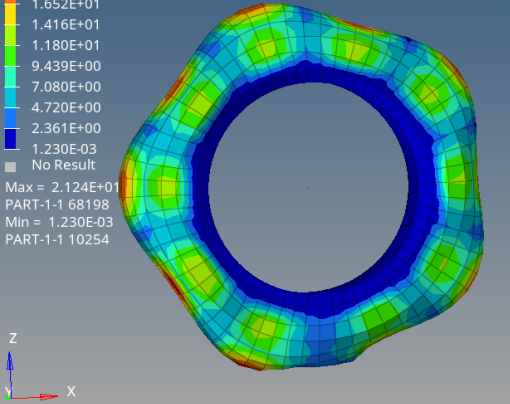Click the Z axis of the triad
The height and width of the screenshot is (404, 510).
click(x=10, y=373)
